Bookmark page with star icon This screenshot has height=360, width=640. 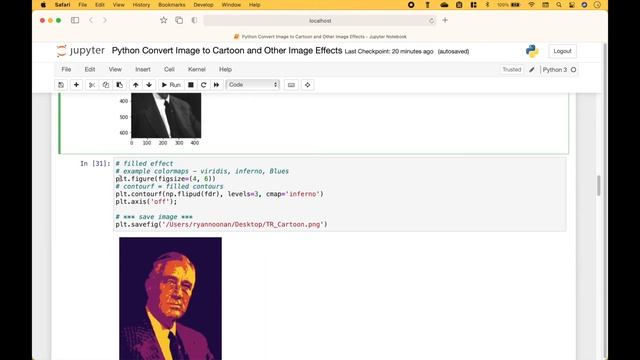click(164, 20)
